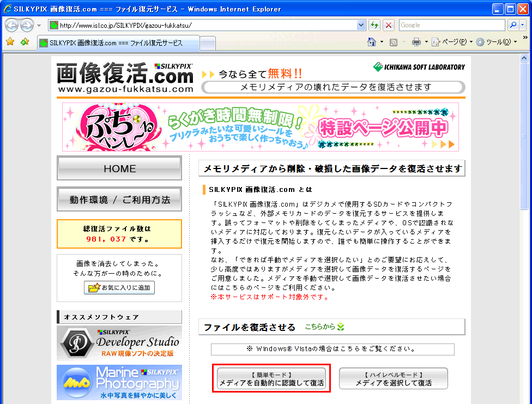Open the Marine Photography banner
Image resolution: width=532 pixels, height=404 pixels.
tap(119, 382)
